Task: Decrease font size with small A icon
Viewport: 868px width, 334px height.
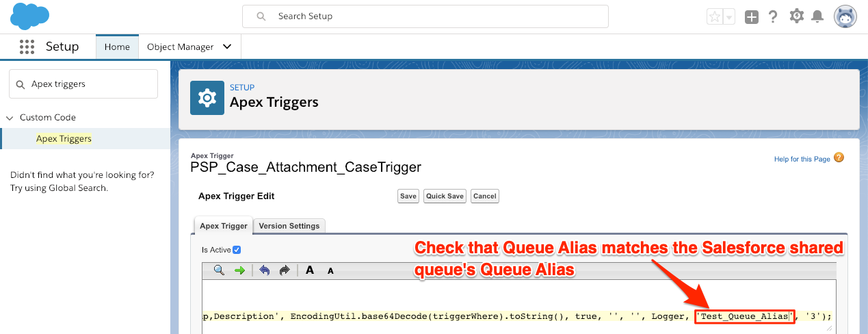Action: (330, 271)
